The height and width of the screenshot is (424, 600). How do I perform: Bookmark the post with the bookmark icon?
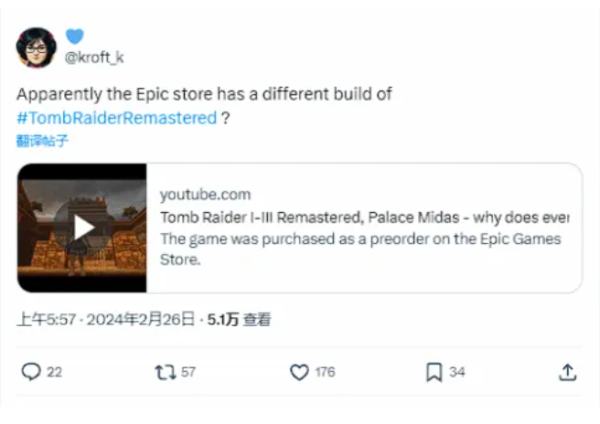click(433, 372)
